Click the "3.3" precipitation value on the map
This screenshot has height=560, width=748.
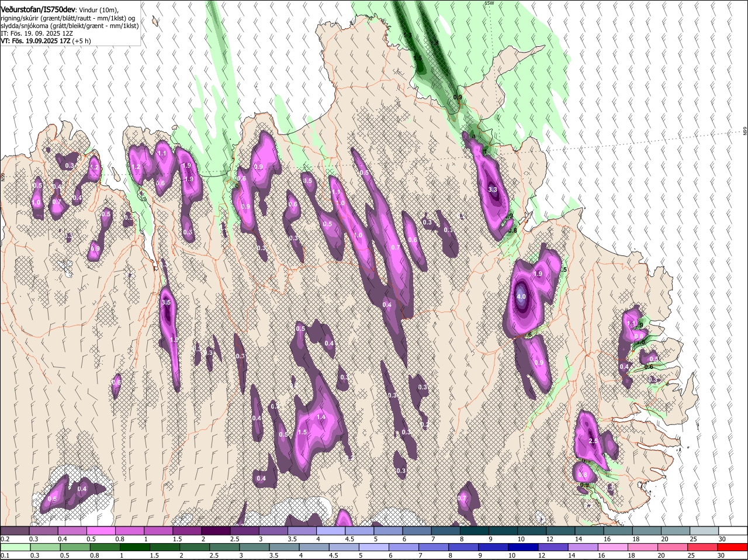pyautogui.click(x=493, y=189)
